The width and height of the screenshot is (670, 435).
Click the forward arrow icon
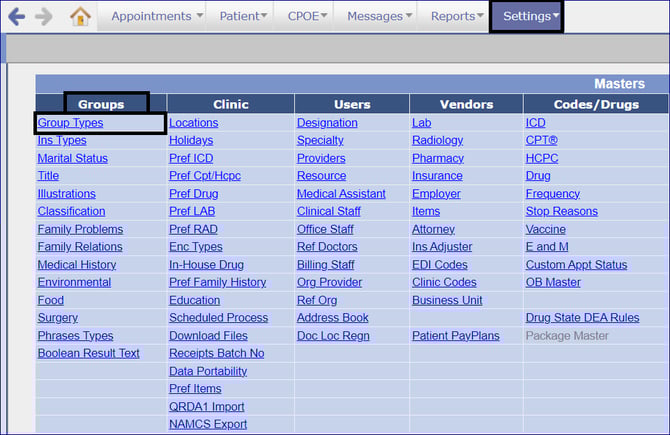pos(43,16)
